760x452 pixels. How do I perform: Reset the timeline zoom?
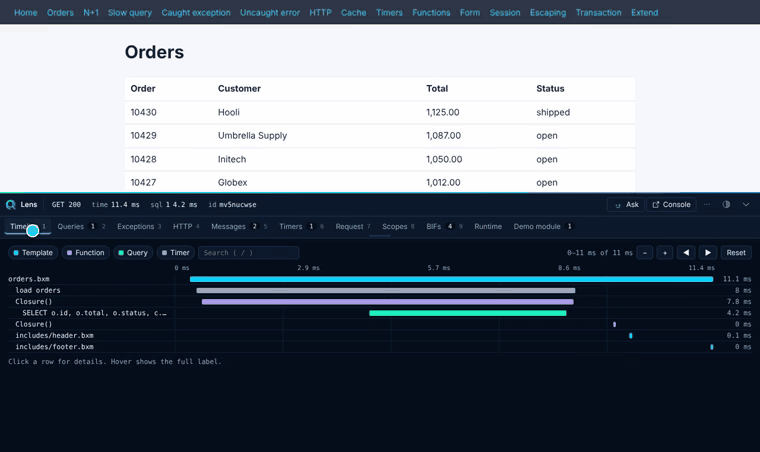(736, 252)
